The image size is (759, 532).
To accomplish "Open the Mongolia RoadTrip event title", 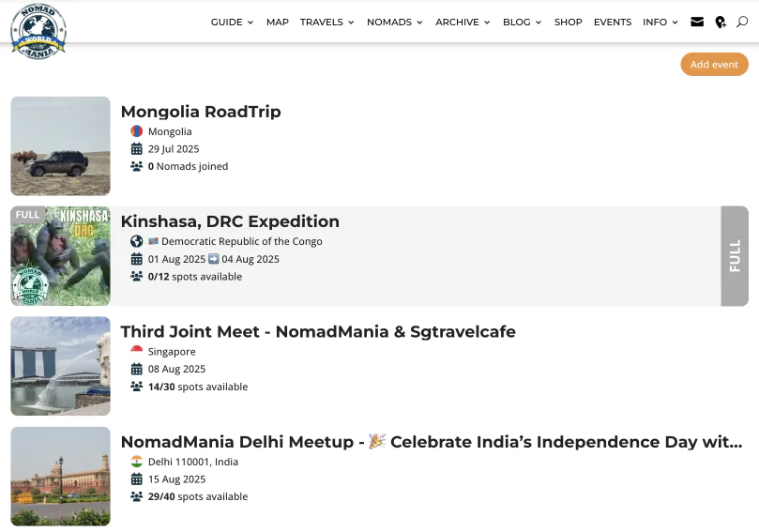I will pyautogui.click(x=201, y=112).
